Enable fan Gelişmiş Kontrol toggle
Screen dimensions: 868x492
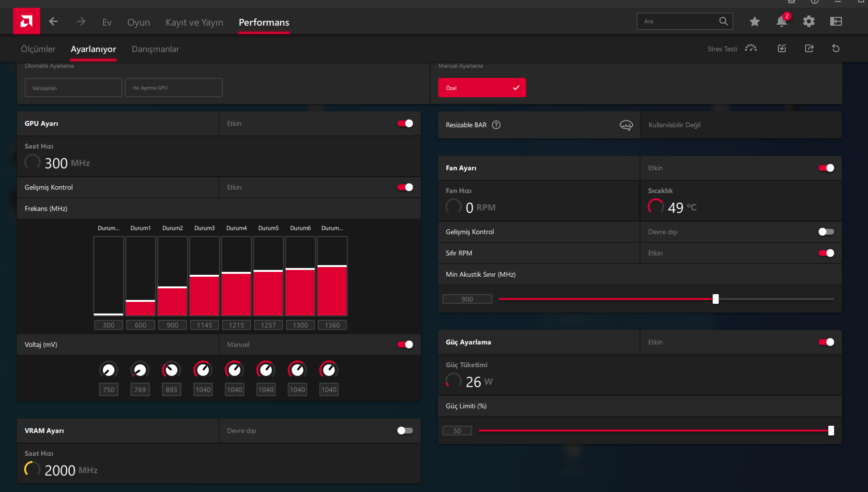(826, 232)
